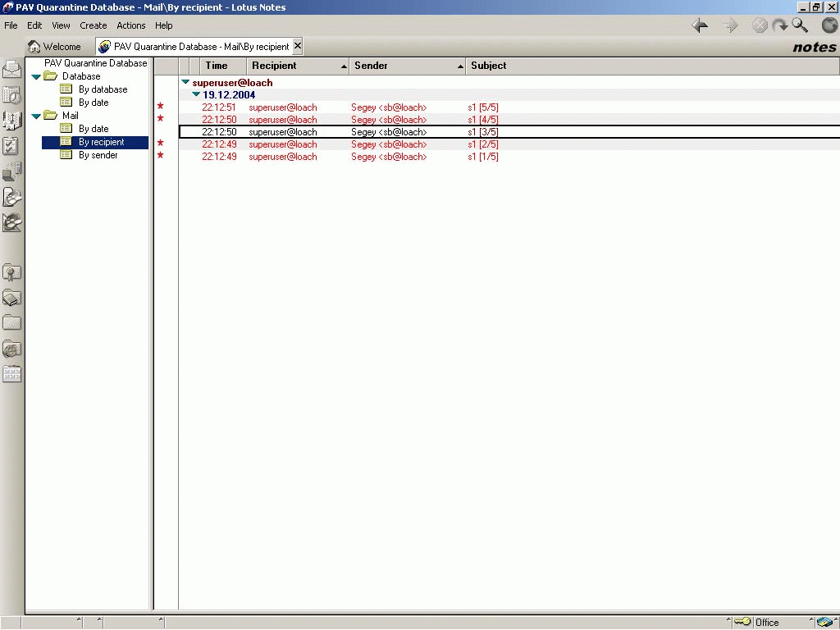Screen dimensions: 840x630
Task: Click the PAV Quarantine tab icon
Action: (x=104, y=47)
